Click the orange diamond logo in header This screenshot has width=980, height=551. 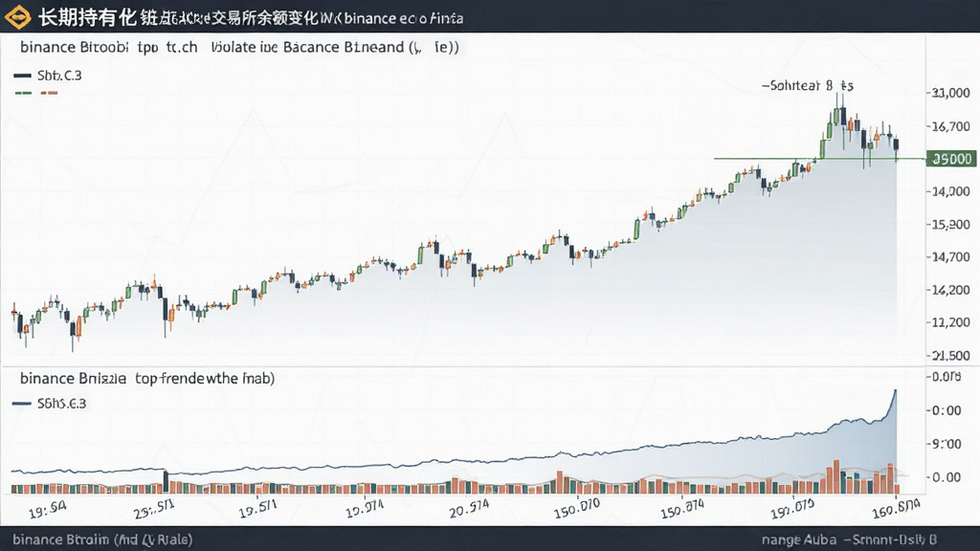[17, 17]
